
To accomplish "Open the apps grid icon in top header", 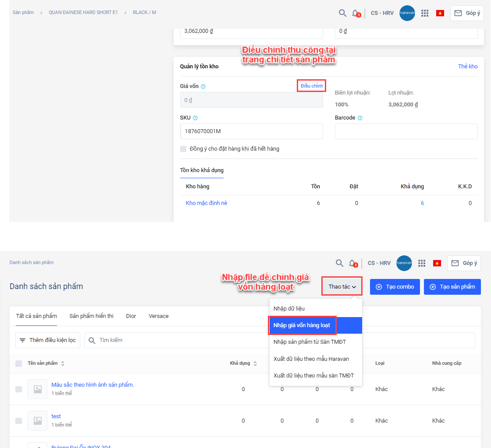I will [x=424, y=13].
